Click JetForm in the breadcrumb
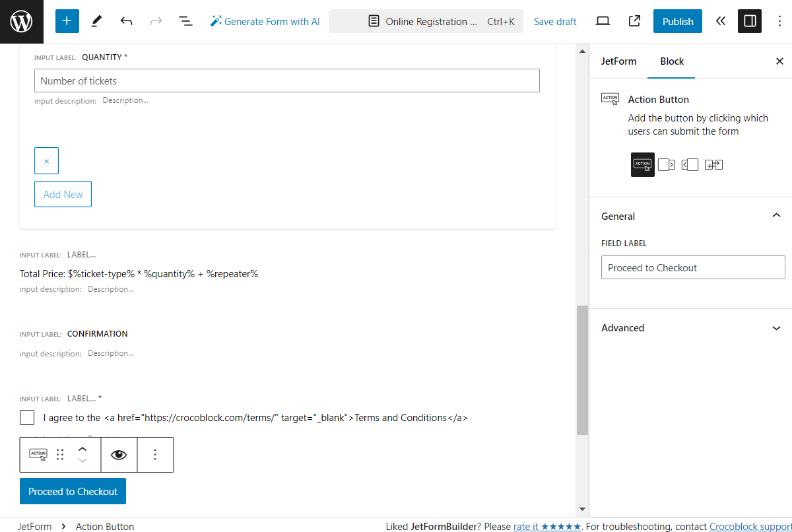Viewport: 792px width, 532px height. pyautogui.click(x=35, y=526)
